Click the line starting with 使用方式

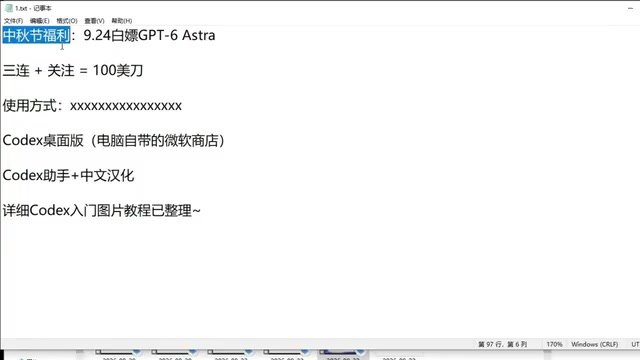(92, 106)
